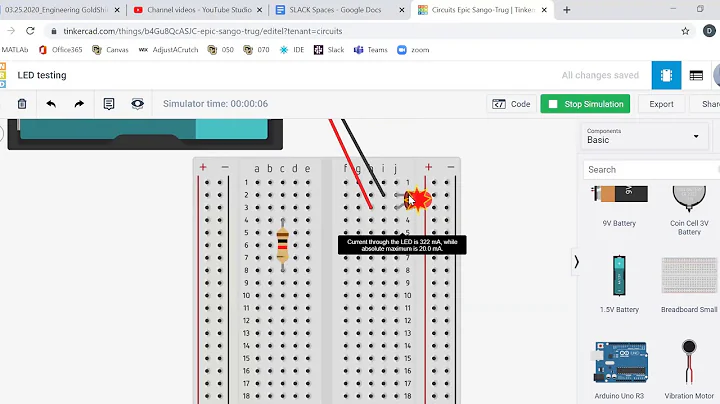Open the Teams bookmark
This screenshot has width=720, height=404.
click(x=371, y=50)
